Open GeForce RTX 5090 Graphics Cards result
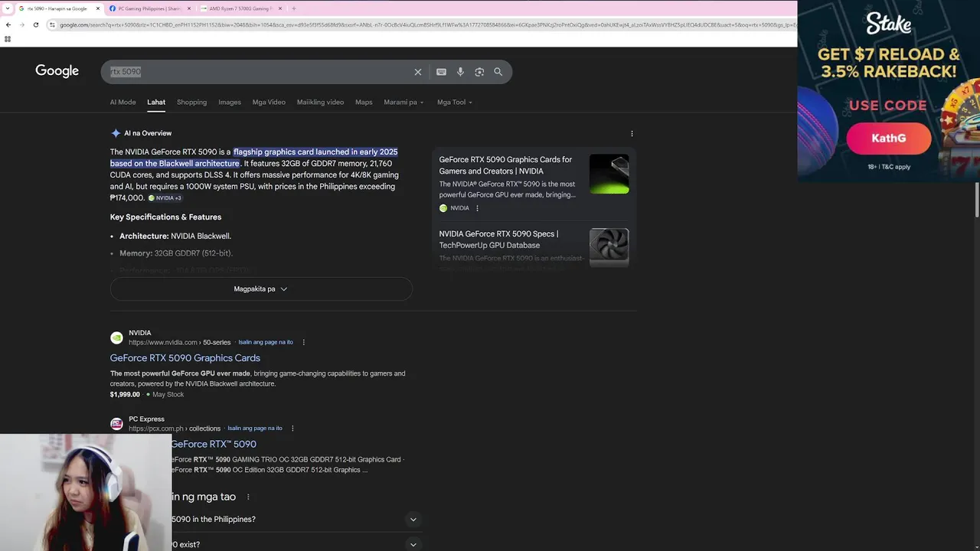The image size is (980, 551). tap(185, 358)
